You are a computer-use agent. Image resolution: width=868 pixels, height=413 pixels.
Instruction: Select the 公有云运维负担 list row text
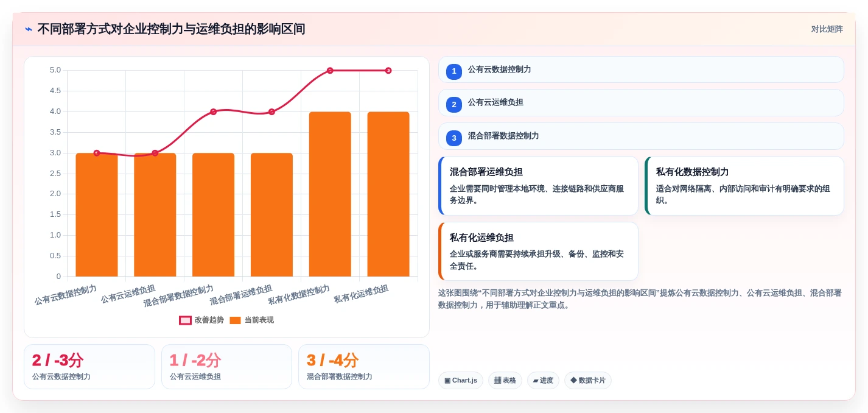coord(495,102)
